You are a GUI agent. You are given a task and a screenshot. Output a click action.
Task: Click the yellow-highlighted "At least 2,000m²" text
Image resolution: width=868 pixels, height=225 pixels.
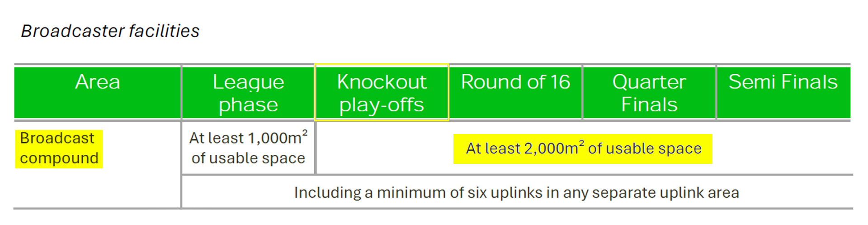pos(524,148)
